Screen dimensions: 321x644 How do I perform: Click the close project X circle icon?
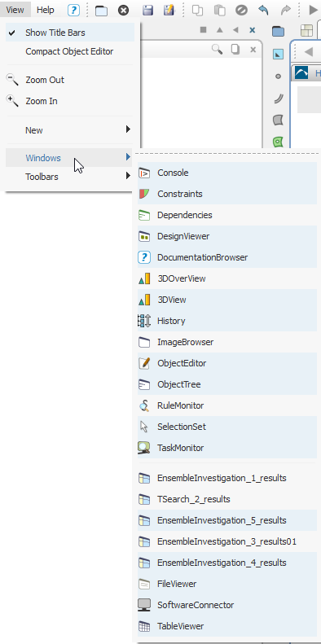pyautogui.click(x=123, y=11)
